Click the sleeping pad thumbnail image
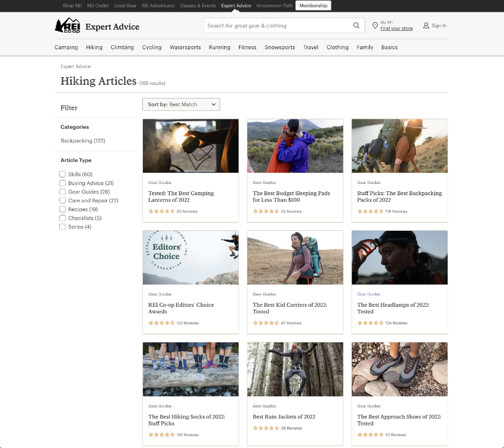This screenshot has width=504, height=448. (295, 146)
